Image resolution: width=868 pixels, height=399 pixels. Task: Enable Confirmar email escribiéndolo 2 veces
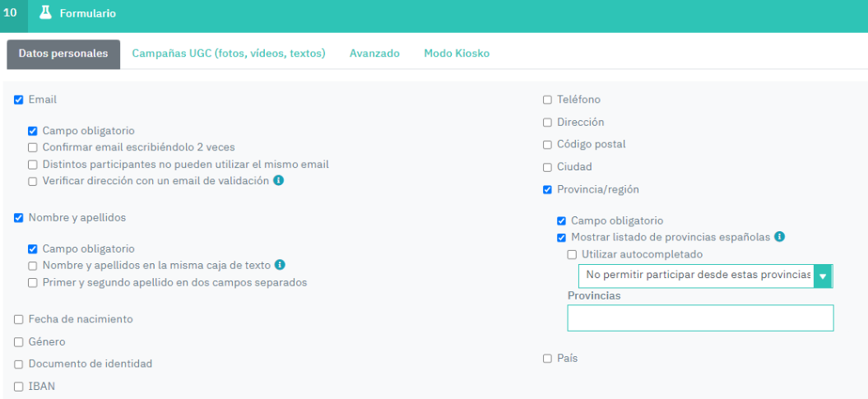(33, 148)
